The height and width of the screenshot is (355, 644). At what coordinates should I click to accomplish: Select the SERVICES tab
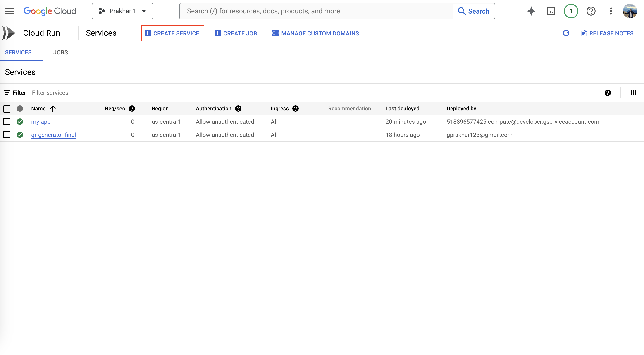18,52
